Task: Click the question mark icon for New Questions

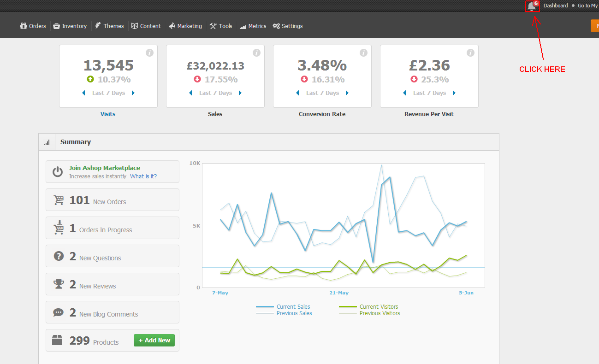Action: pyautogui.click(x=59, y=256)
